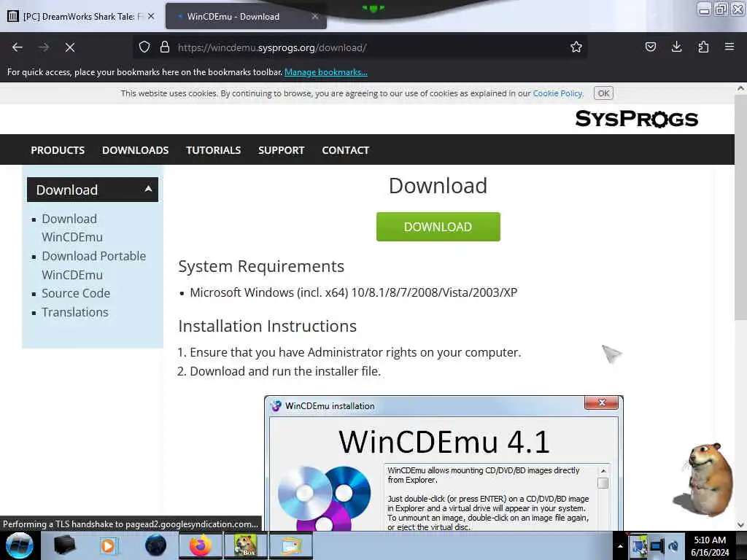Open the taskbar clock showing 5:10 AM
The height and width of the screenshot is (560, 747).
[x=710, y=545]
